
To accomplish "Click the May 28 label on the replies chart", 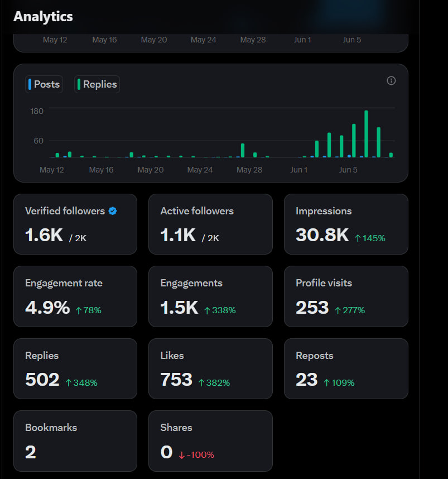I will 249,170.
